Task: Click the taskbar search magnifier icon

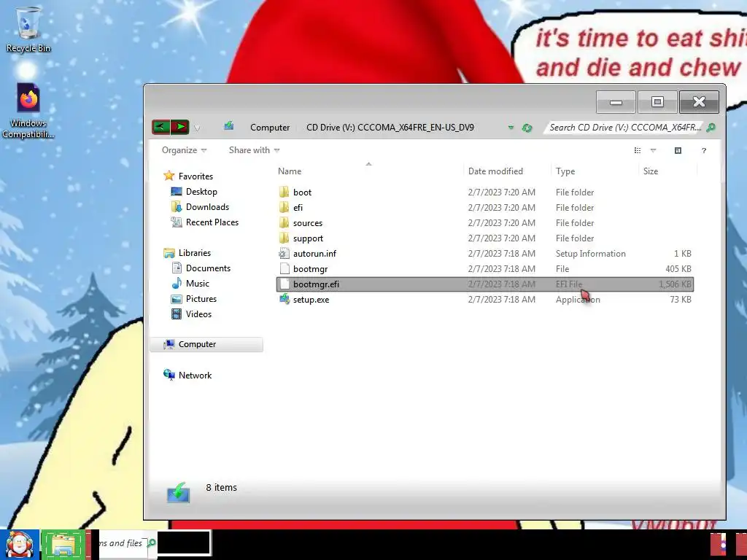Action: 152,542
